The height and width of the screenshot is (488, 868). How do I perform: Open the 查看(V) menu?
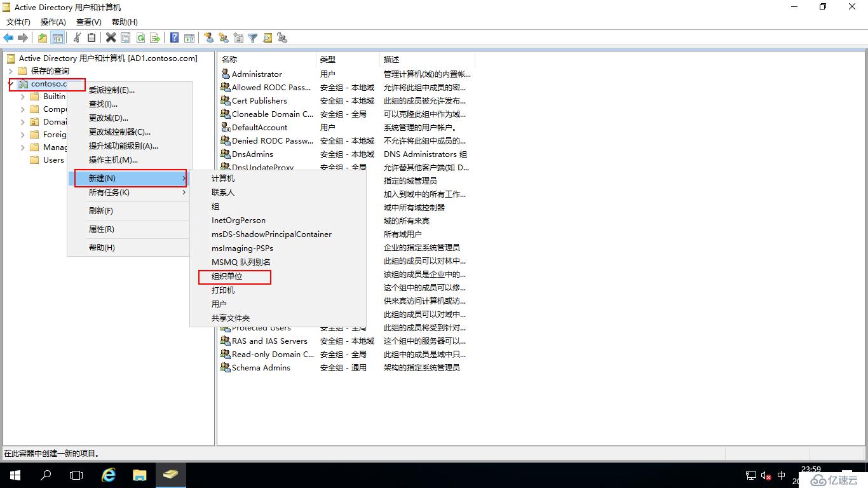point(88,22)
